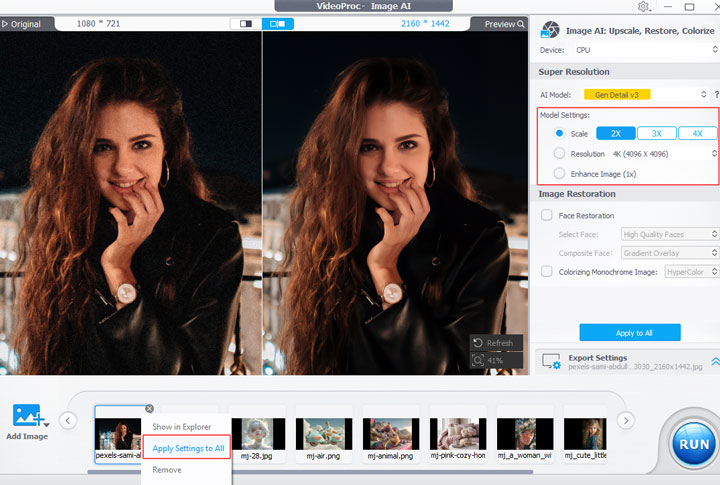
Task: Tick the Colorizing Monochrome Image checkbox
Action: (x=546, y=271)
